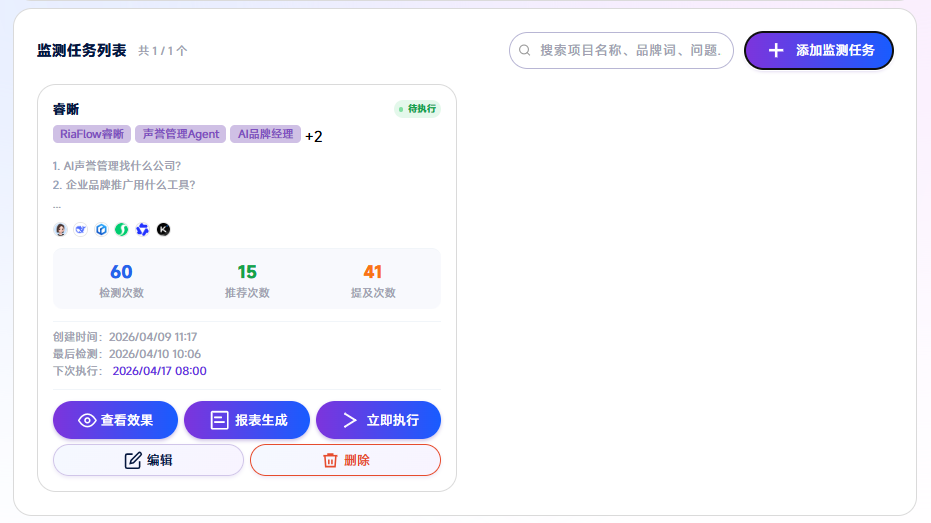931x523 pixels.
Task: Expand the truncated question list ellipsis
Action: (57, 206)
